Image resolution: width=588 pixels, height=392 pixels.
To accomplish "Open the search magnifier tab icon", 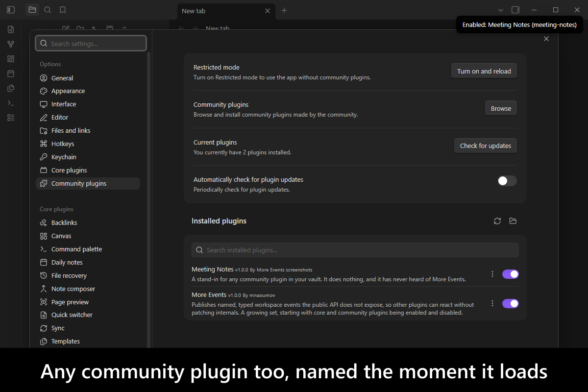I will (x=48, y=10).
